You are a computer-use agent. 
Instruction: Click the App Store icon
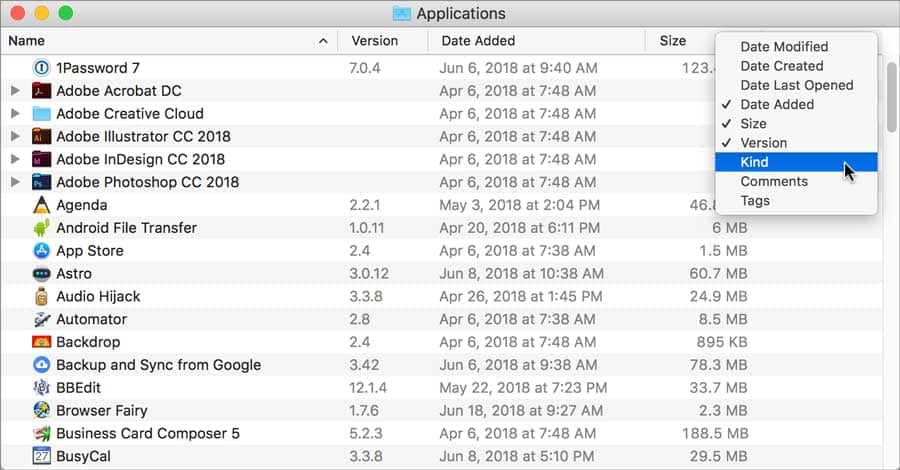[41, 251]
